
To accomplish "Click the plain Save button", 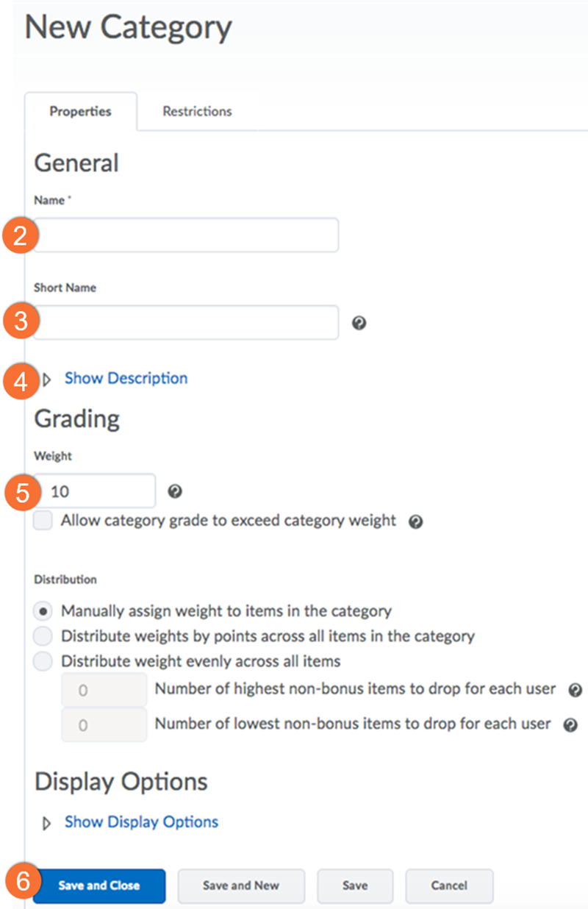I will click(x=355, y=885).
